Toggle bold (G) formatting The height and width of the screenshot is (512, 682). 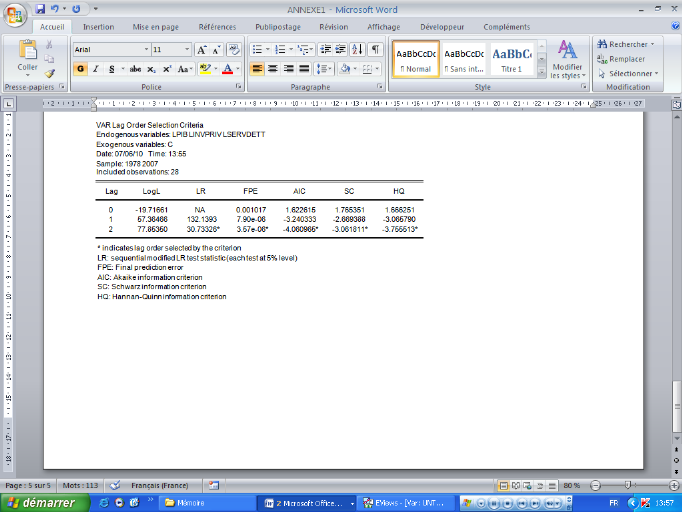click(80, 69)
